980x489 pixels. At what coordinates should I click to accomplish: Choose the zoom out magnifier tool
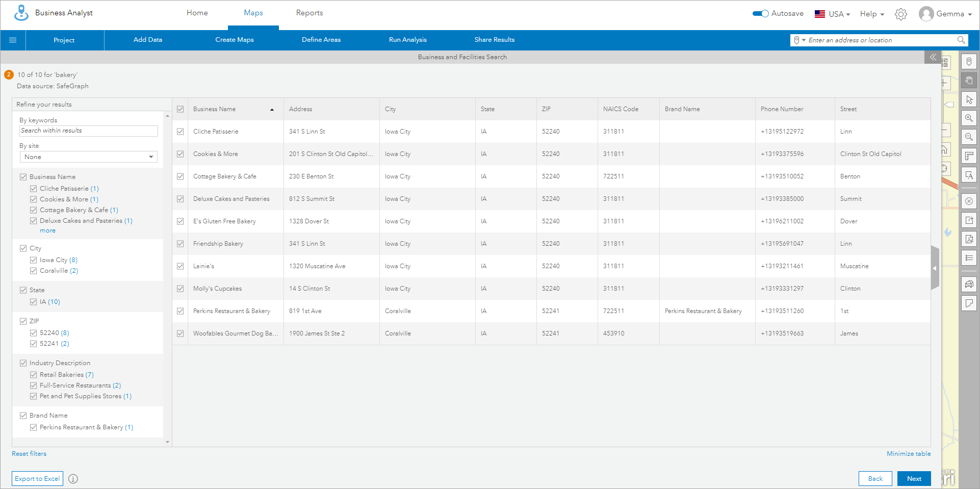(x=969, y=137)
